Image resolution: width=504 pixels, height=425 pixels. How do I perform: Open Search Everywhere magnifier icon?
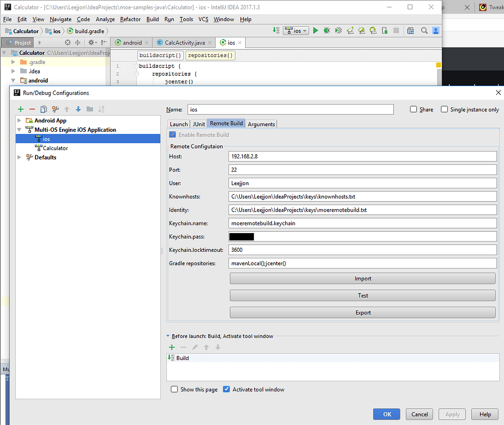pyautogui.click(x=424, y=30)
